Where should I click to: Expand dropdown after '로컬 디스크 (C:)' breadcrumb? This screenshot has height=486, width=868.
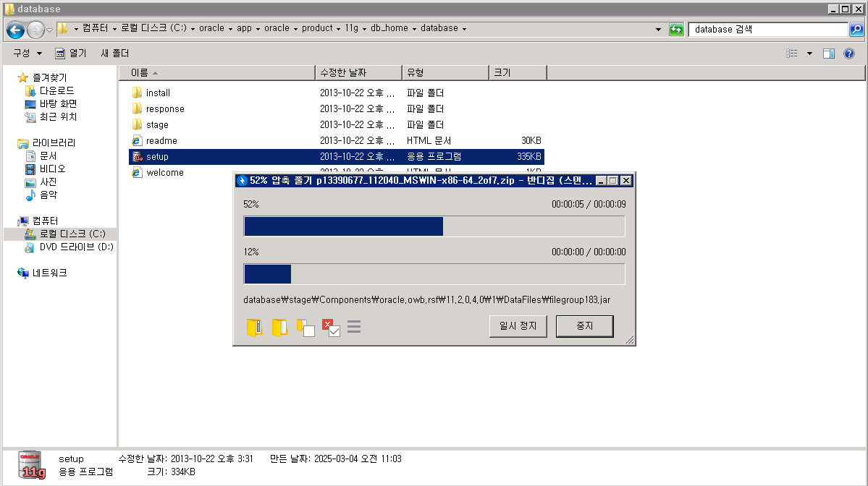click(x=193, y=29)
